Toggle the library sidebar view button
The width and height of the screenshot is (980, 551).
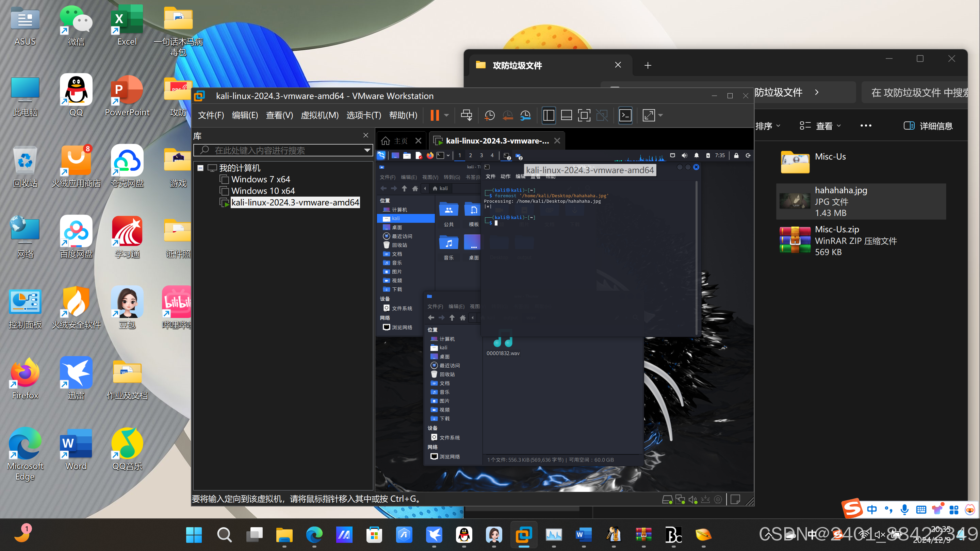[549, 115]
